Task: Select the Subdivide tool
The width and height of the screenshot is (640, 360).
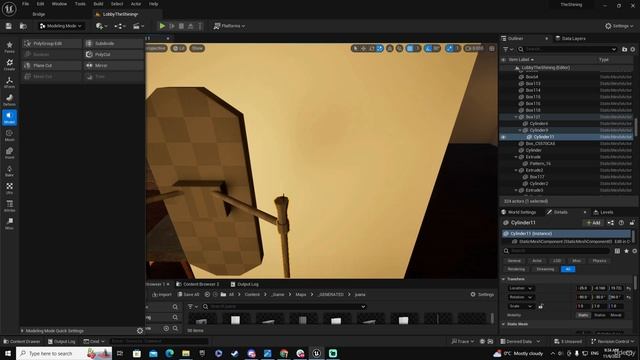Action: click(x=114, y=43)
